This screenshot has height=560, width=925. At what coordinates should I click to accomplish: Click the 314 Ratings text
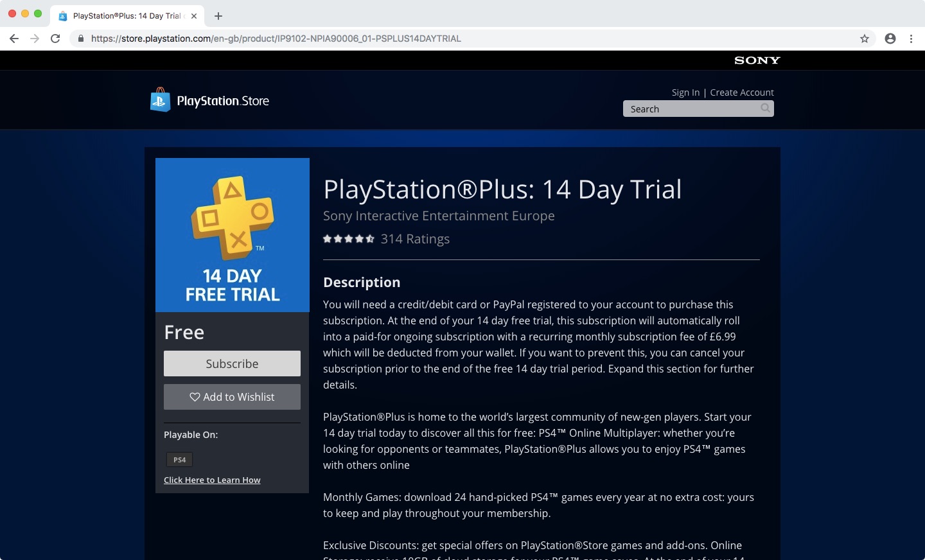click(415, 239)
